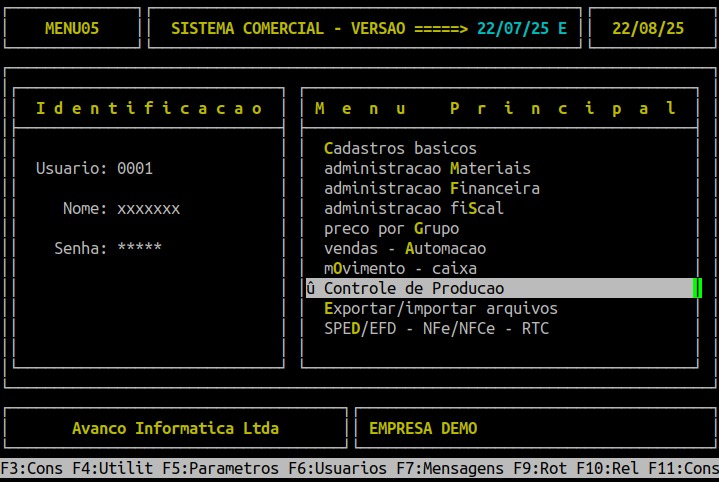
Task: Open administracao Financeira menu item
Action: point(432,188)
